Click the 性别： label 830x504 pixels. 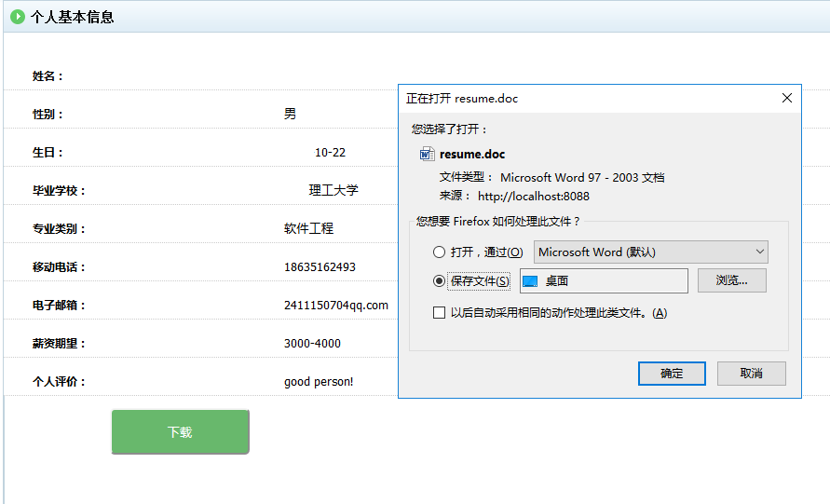[x=48, y=115]
